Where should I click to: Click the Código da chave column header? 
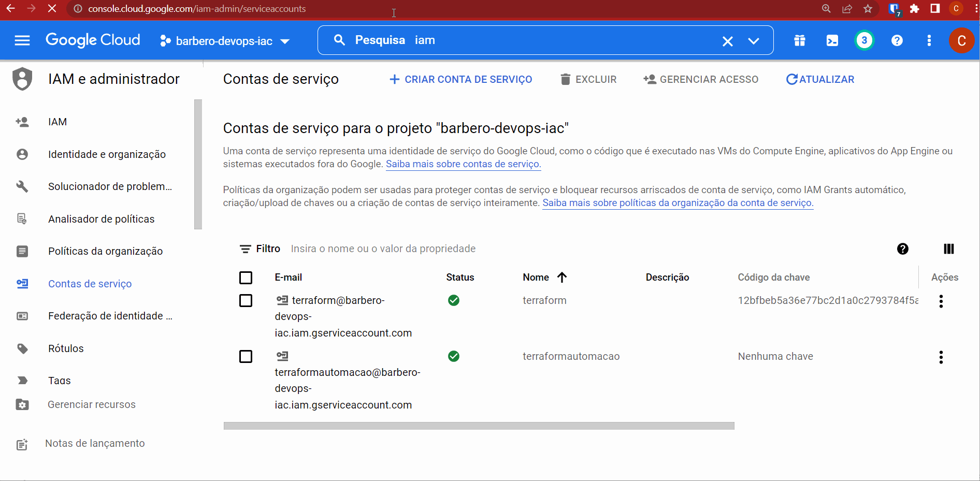tap(773, 278)
